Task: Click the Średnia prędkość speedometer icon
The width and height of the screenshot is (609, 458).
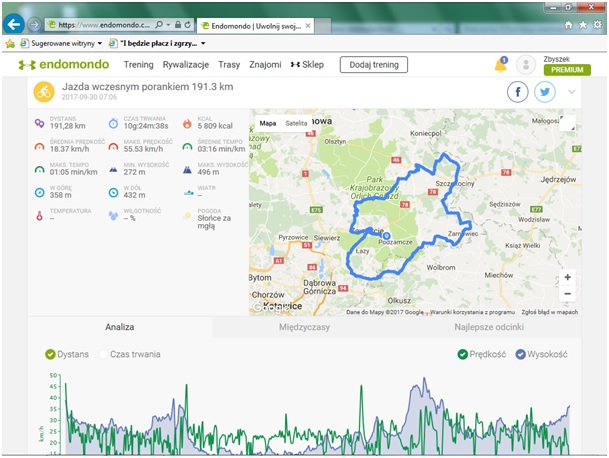Action: [39, 147]
